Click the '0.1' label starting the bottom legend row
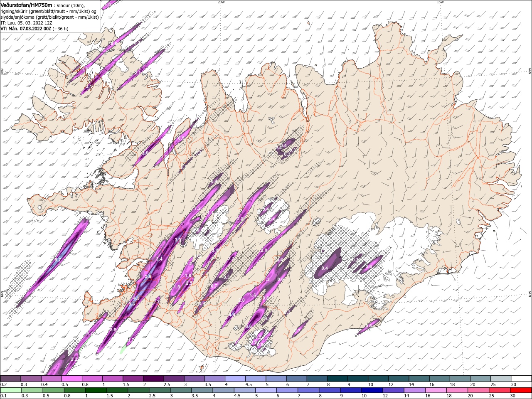Image resolution: width=532 pixels, height=399 pixels. (3, 396)
